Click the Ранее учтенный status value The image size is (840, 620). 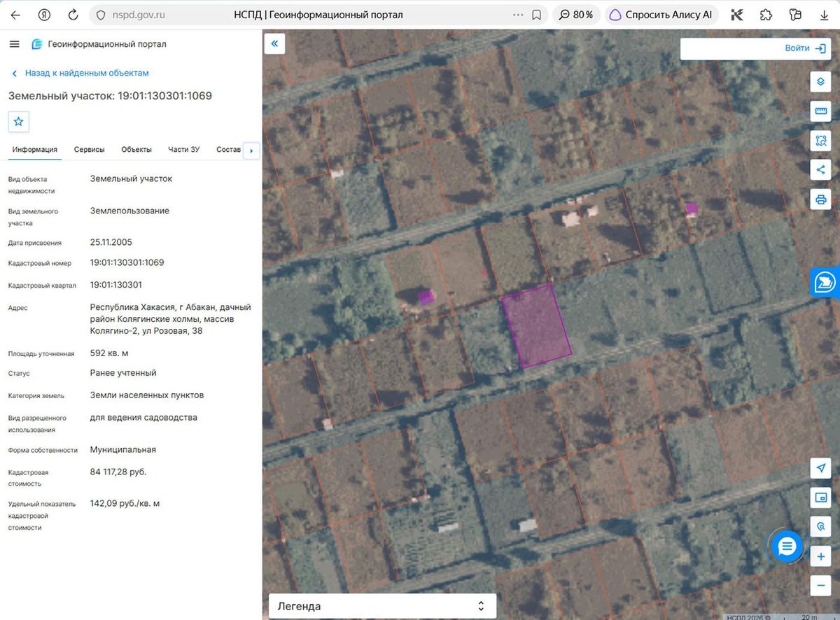coord(123,373)
